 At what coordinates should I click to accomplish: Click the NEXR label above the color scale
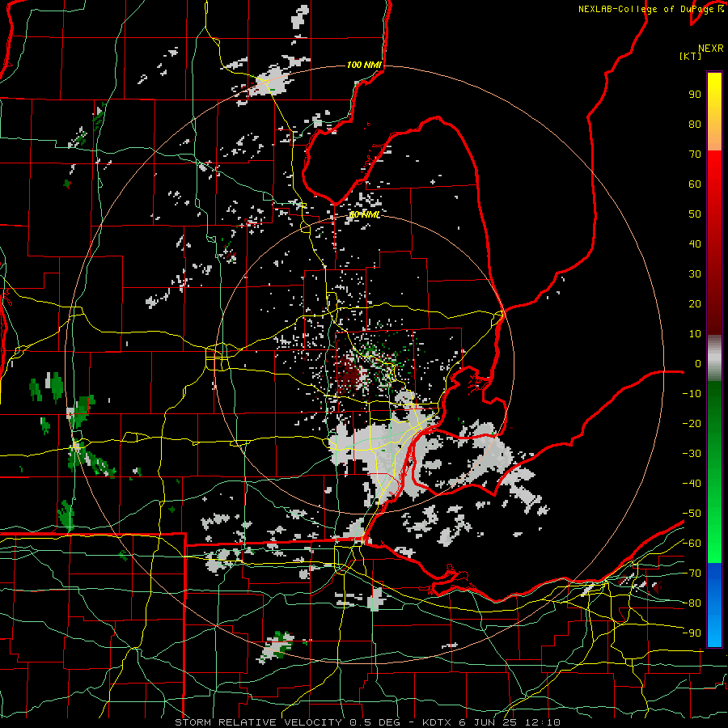tap(711, 49)
